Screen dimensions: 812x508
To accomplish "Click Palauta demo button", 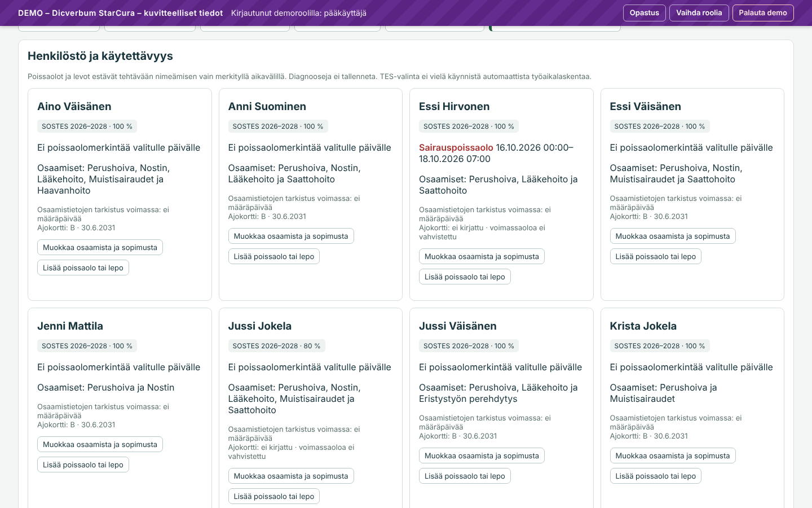I will click(x=763, y=13).
